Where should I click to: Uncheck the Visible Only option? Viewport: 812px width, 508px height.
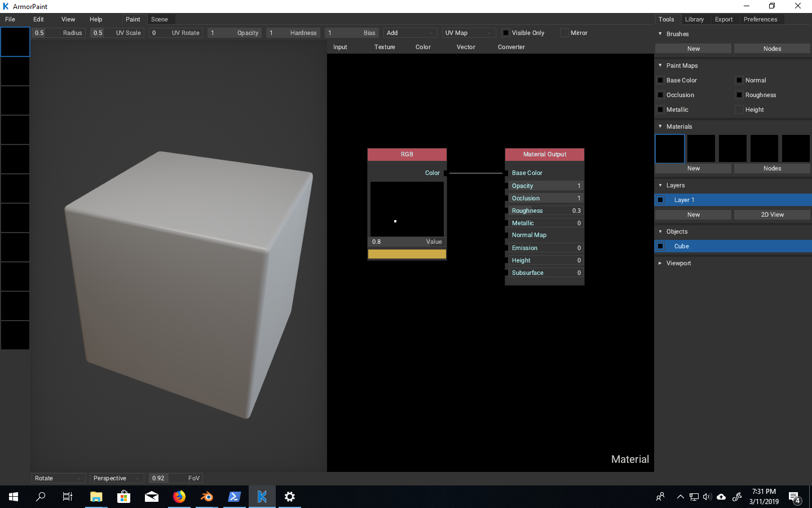tap(506, 33)
